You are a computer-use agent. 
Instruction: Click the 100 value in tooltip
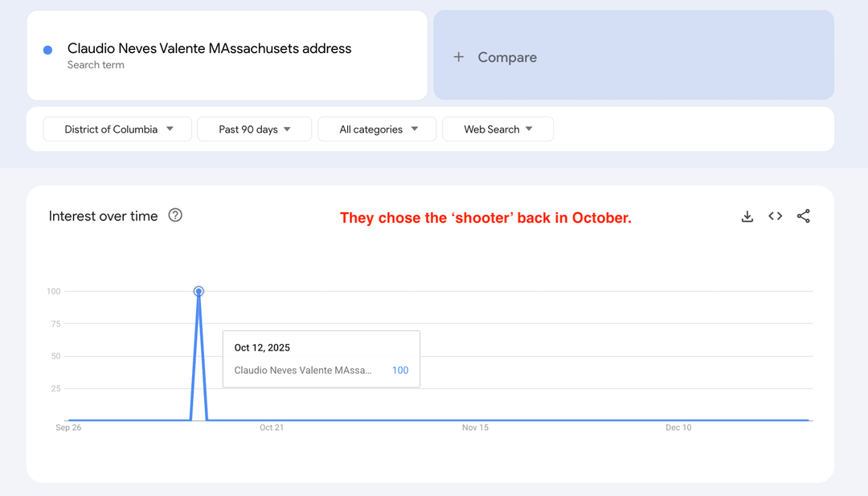click(x=400, y=371)
